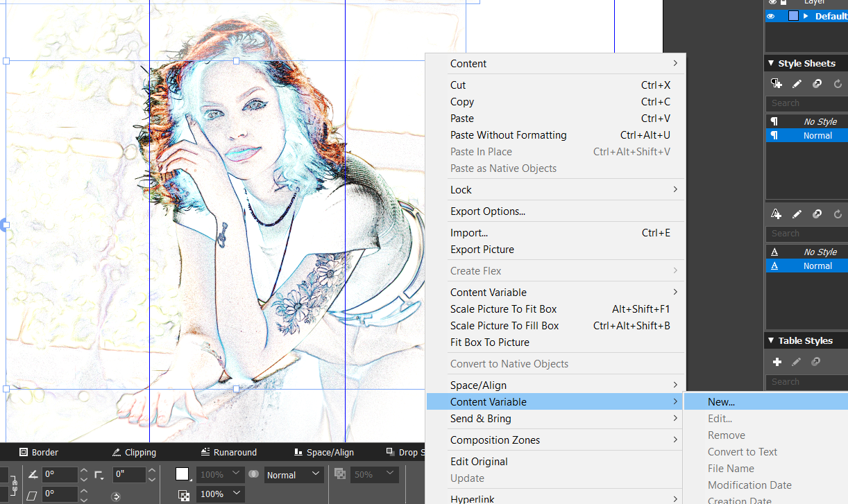Collapse the Table Styles panel
Image resolution: width=848 pixels, height=504 pixels.
[771, 340]
